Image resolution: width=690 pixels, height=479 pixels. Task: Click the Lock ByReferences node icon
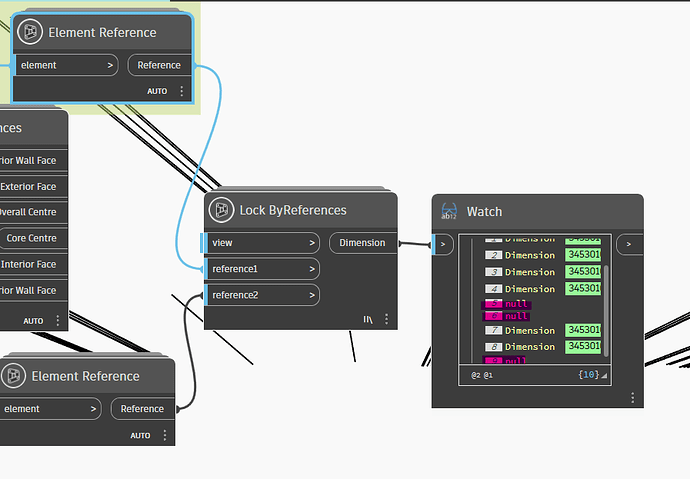[x=221, y=210]
